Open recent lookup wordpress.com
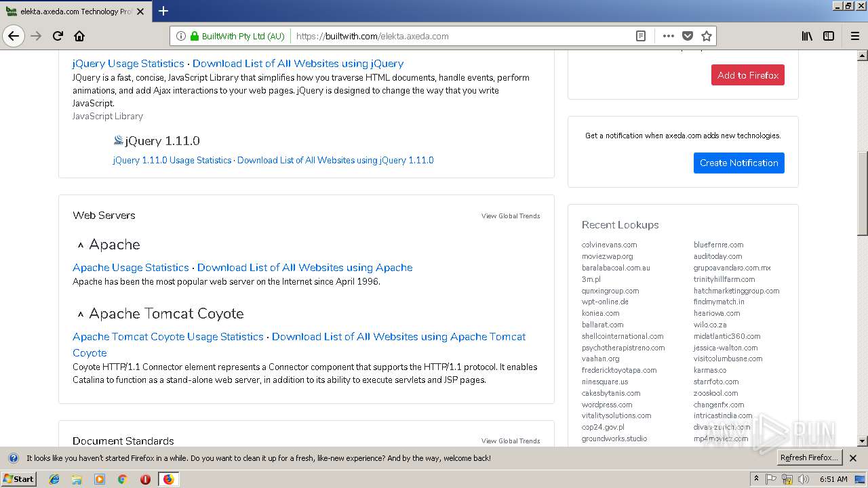The height and width of the screenshot is (488, 868). 607,405
